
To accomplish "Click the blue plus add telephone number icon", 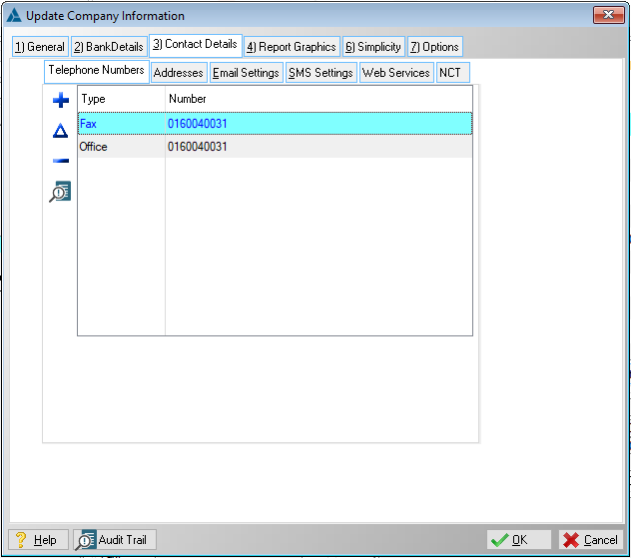I will tap(60, 101).
